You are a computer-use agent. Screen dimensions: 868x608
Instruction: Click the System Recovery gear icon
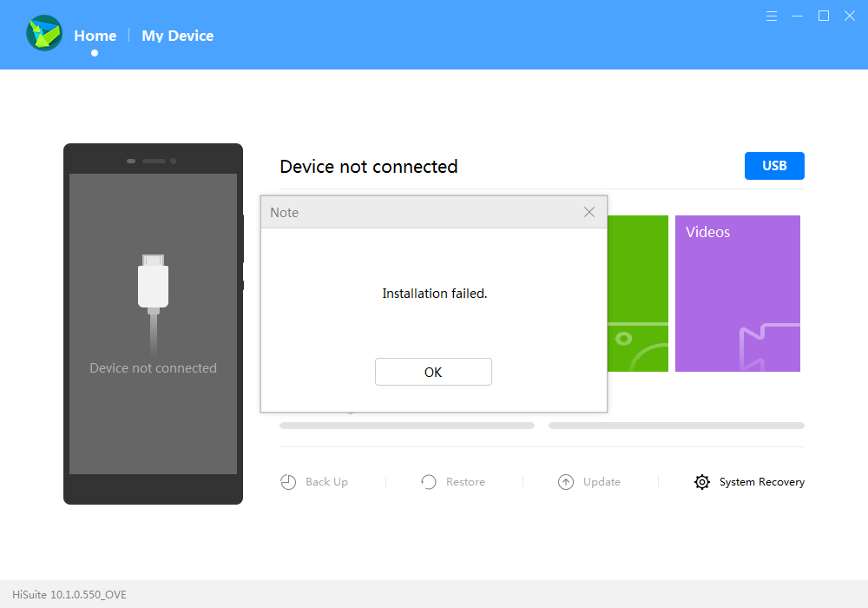(702, 482)
